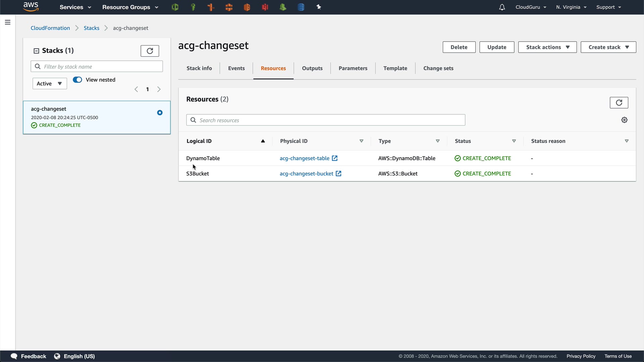This screenshot has width=644, height=362.
Task: Open the Change sets tab
Action: coord(438,68)
